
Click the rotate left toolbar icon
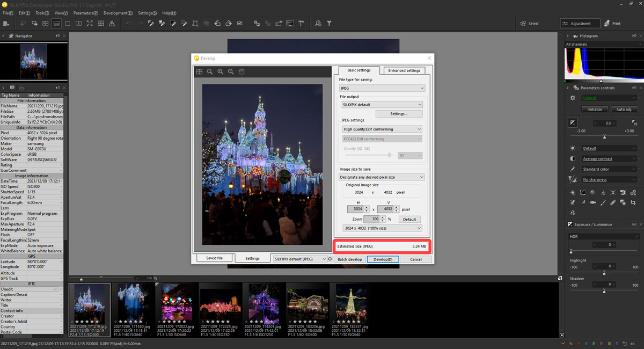coord(217,24)
